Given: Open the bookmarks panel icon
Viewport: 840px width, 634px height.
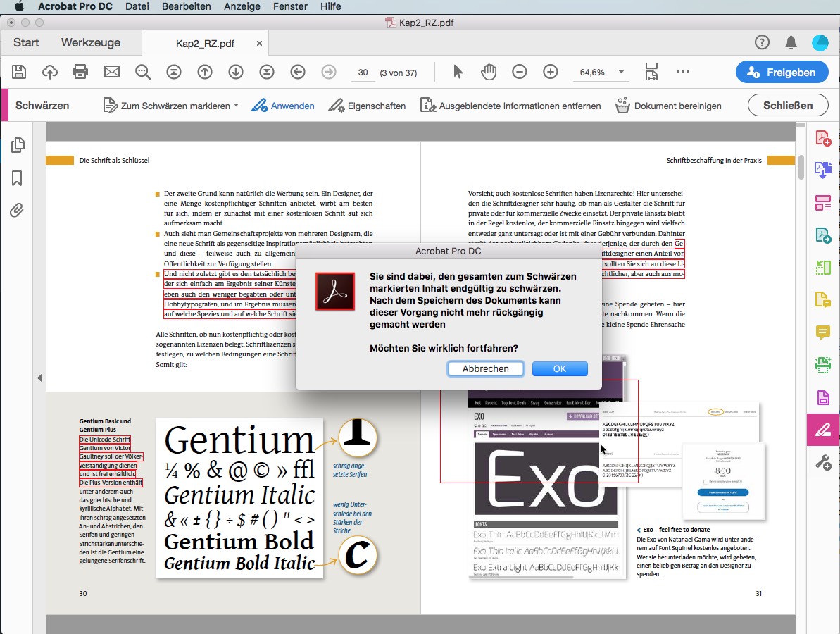Looking at the screenshot, I should click(x=18, y=178).
